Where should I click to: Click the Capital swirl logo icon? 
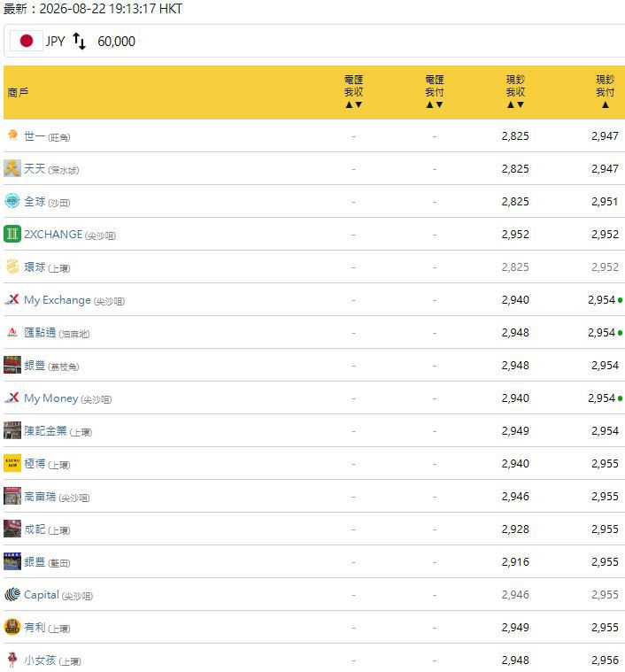point(12,594)
